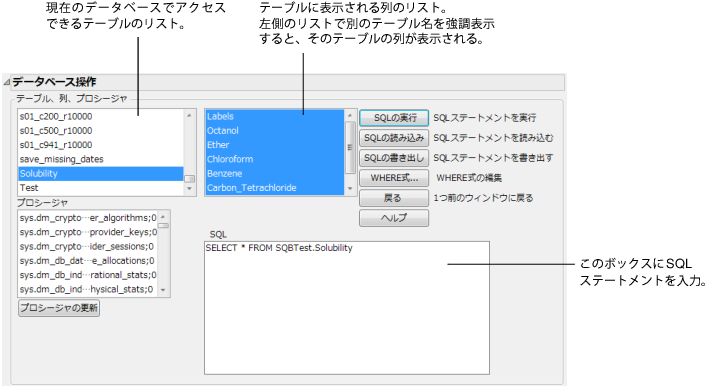Click the プロシージャの更新 button
The image size is (715, 388).
59,308
